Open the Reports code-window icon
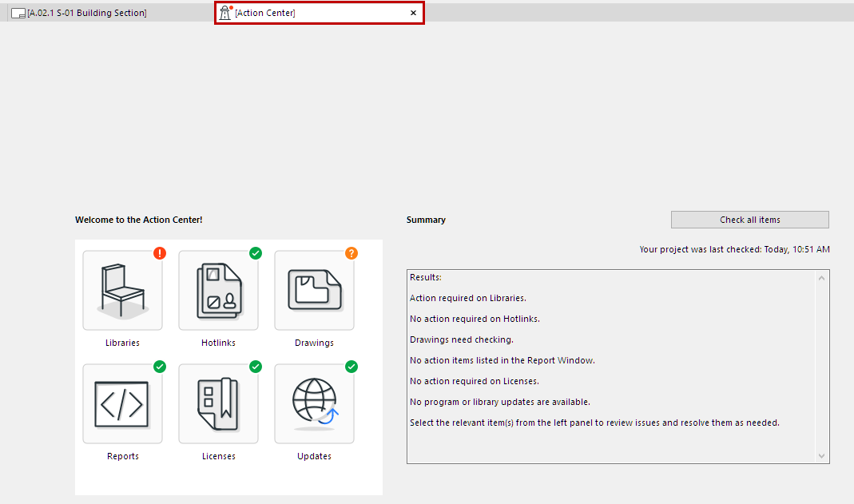This screenshot has height=504, width=854. click(x=122, y=404)
